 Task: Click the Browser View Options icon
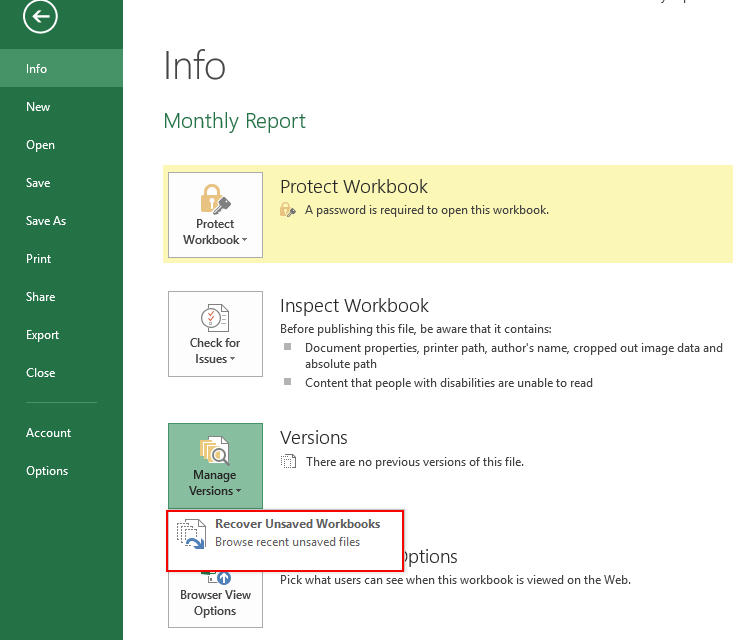(x=215, y=576)
